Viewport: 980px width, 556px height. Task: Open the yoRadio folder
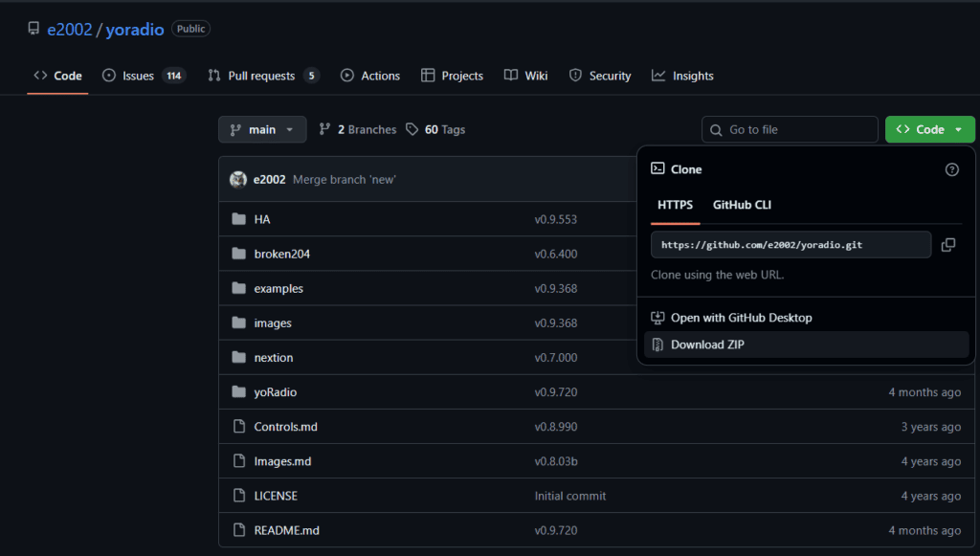tap(275, 392)
